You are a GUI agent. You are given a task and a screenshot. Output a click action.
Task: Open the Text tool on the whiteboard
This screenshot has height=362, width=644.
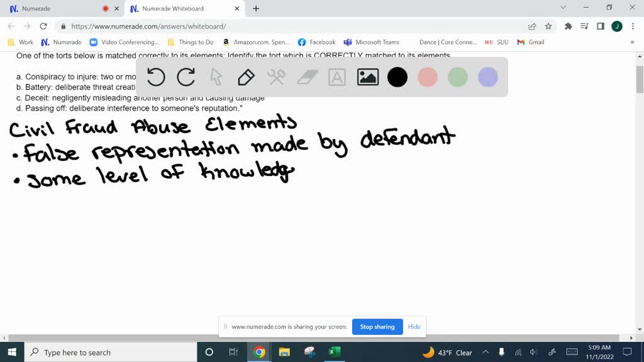click(x=337, y=77)
